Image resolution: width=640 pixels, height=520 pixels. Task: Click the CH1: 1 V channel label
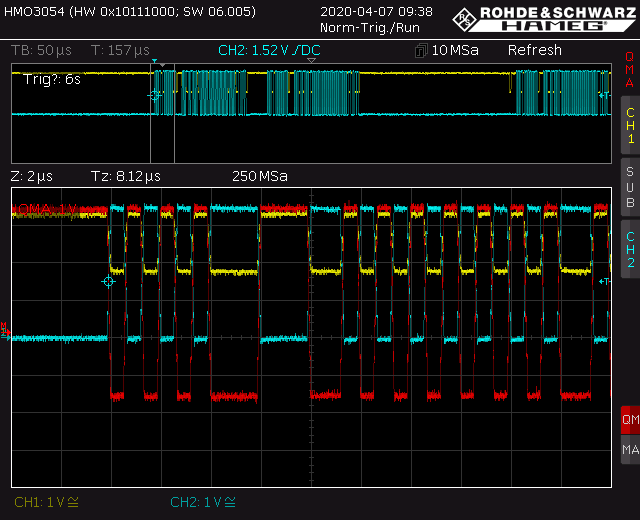46,502
